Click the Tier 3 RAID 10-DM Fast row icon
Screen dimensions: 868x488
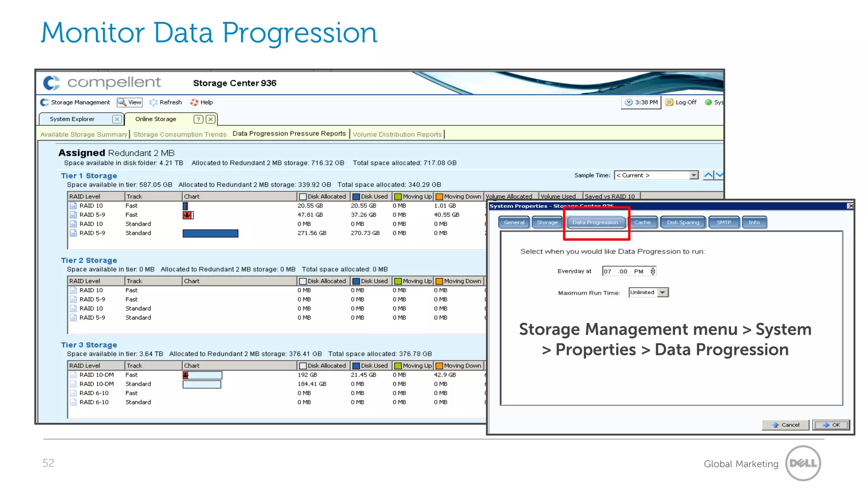(x=73, y=375)
